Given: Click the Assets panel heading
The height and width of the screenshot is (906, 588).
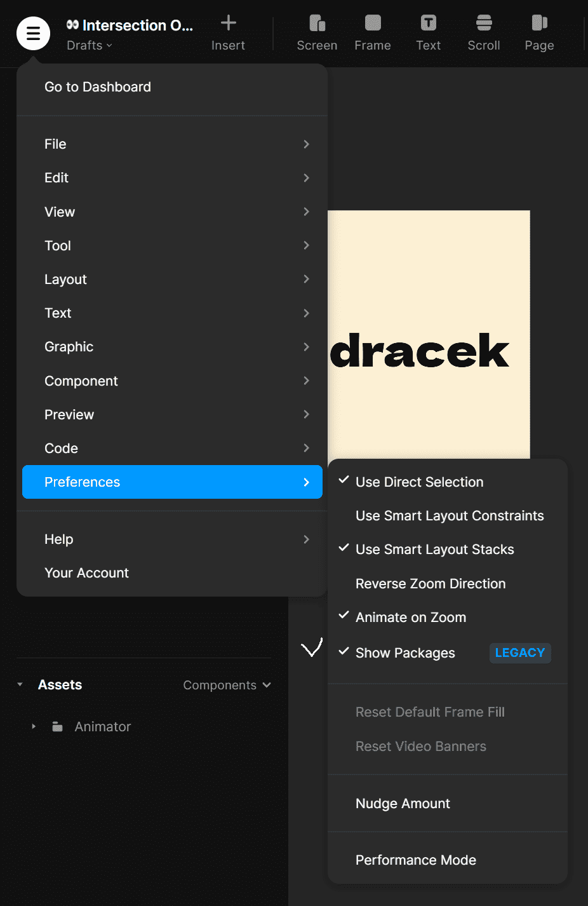Looking at the screenshot, I should pos(60,685).
